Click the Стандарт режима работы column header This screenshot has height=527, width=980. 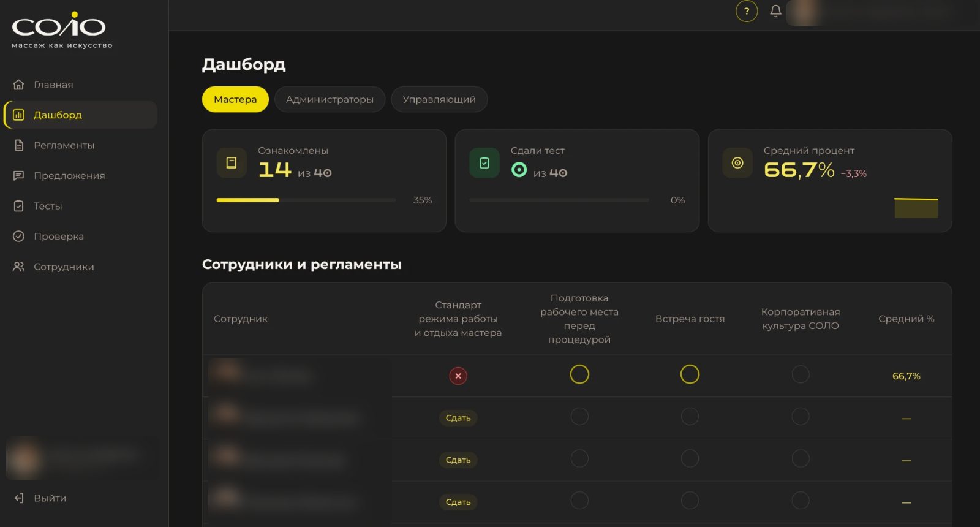tap(458, 319)
